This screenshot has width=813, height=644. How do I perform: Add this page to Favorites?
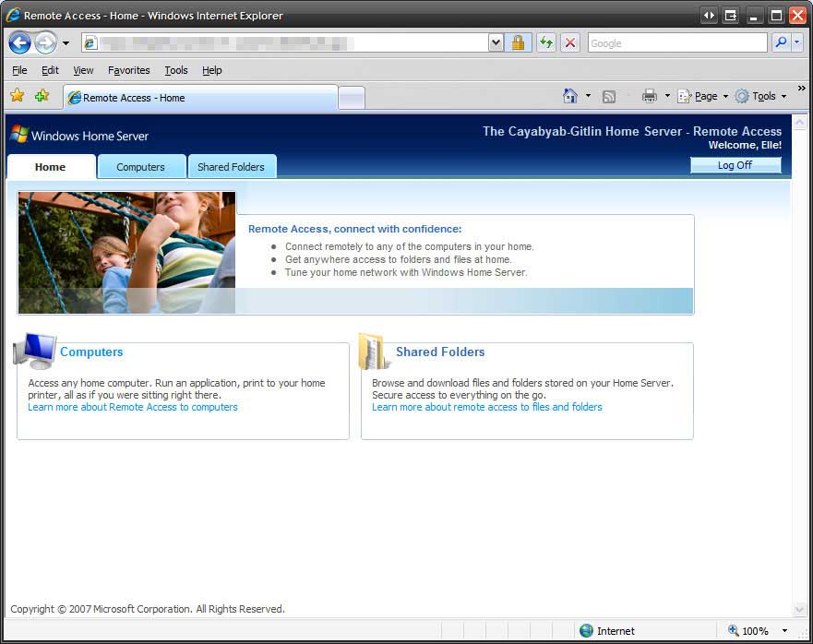(41, 95)
